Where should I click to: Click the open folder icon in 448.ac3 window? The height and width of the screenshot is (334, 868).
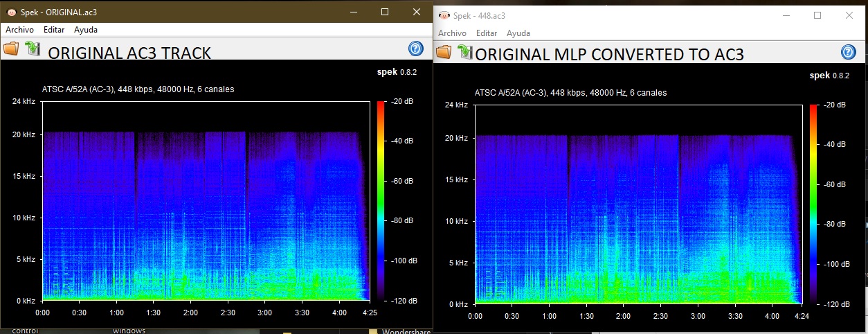point(444,52)
